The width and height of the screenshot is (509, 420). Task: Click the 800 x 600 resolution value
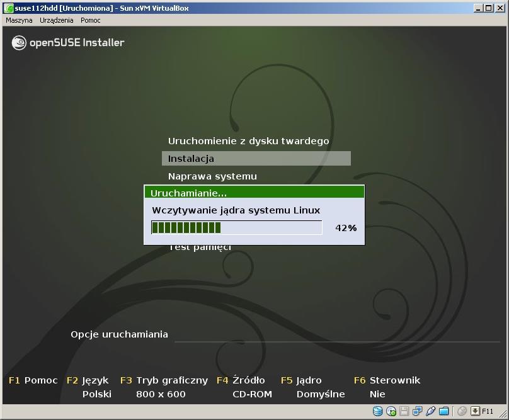pos(161,394)
